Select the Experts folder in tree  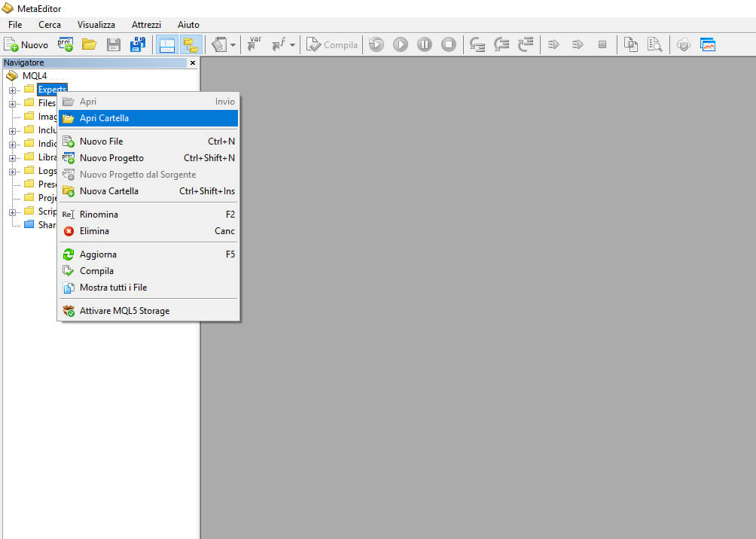pos(52,90)
